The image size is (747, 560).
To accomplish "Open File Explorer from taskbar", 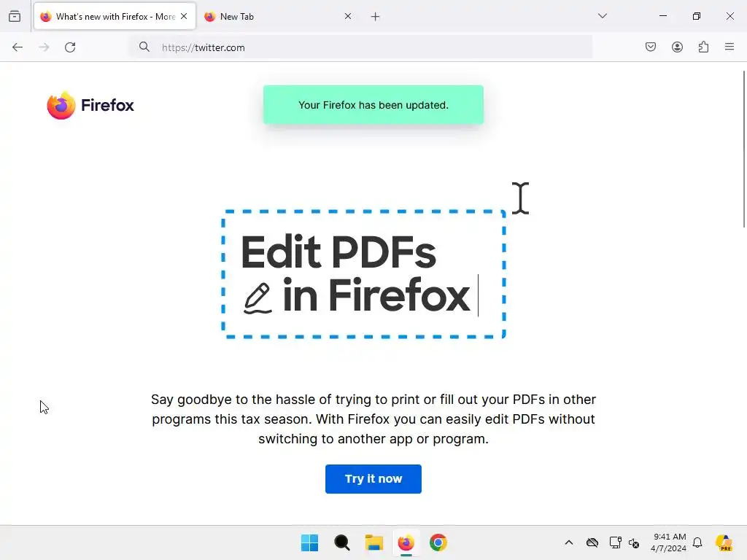I will tap(374, 542).
